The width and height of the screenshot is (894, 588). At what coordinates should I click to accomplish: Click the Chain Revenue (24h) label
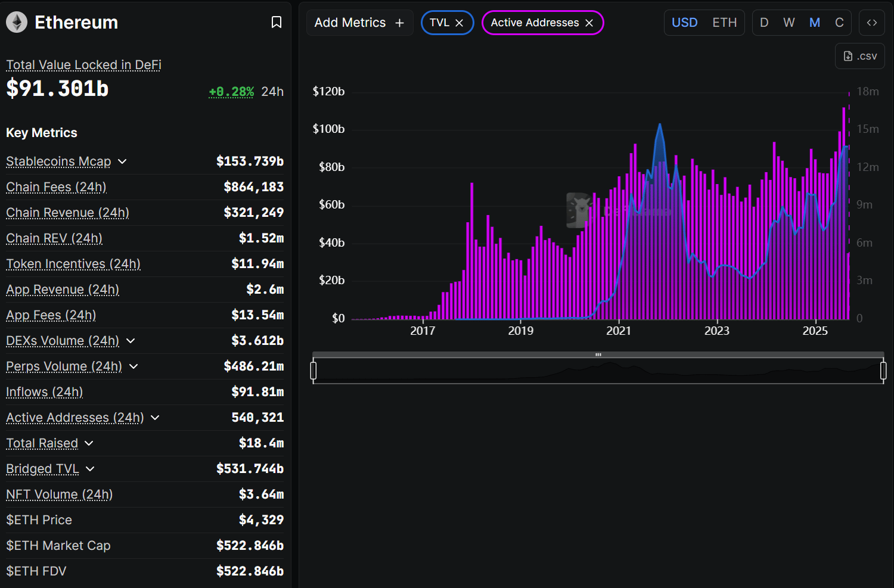click(67, 213)
